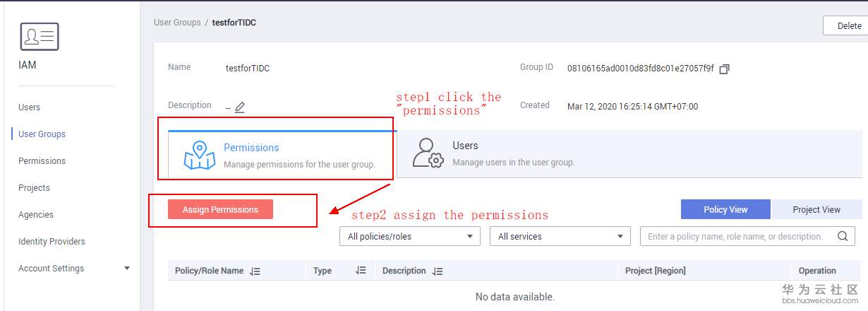Switch to Policy View

[726, 209]
